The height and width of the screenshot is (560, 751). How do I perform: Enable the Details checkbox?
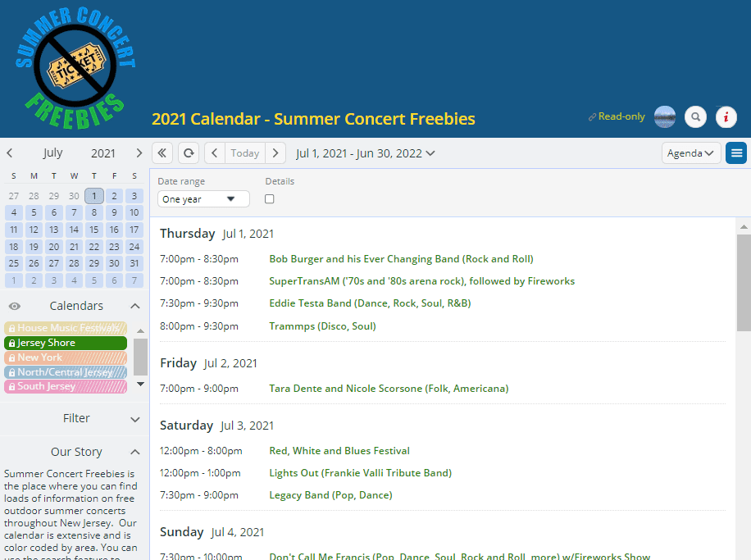270,199
